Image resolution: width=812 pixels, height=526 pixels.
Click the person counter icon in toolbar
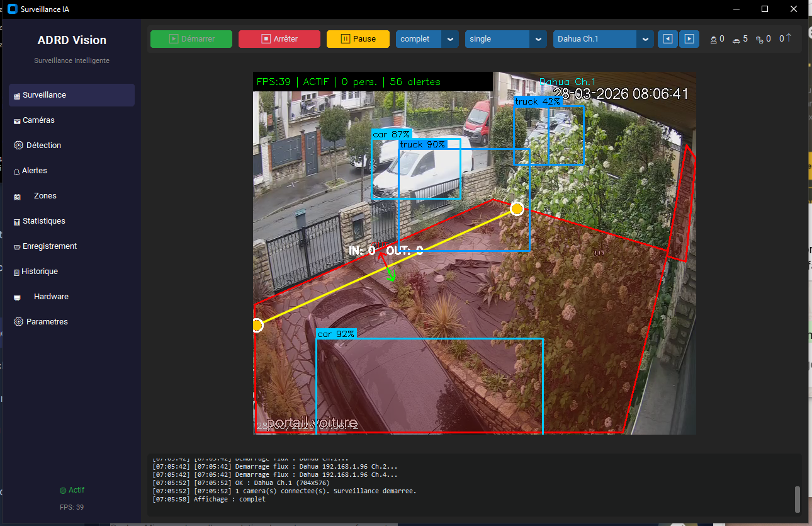712,38
